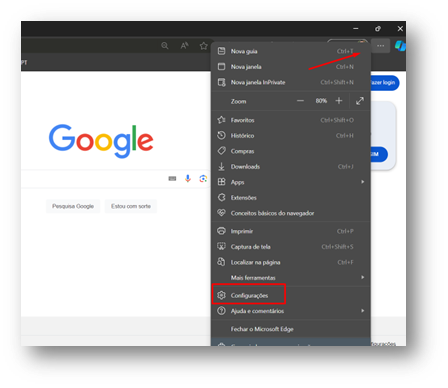Select Nova janela from the menu
The image size is (448, 388).
291,67
